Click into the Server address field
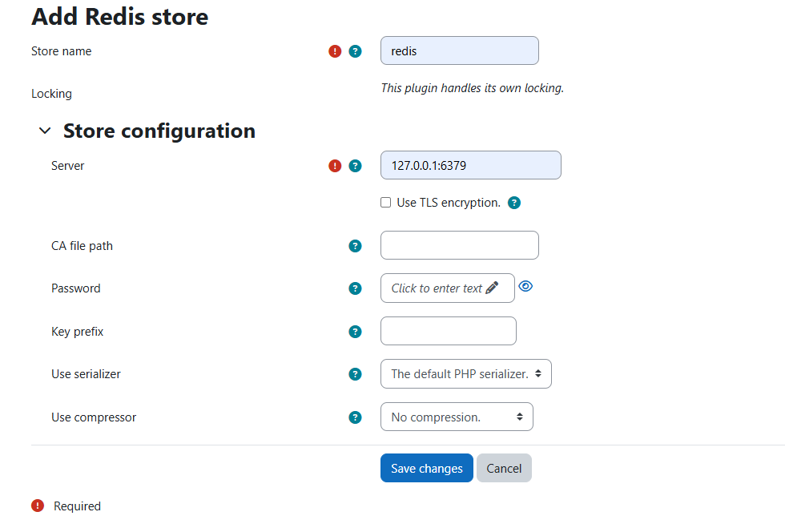This screenshot has width=785, height=532. (471, 165)
